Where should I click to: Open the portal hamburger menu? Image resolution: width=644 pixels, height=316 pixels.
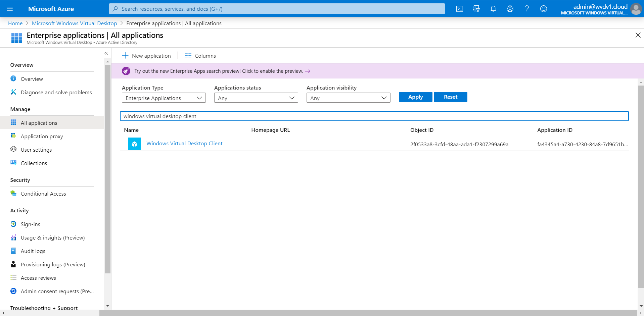click(10, 9)
